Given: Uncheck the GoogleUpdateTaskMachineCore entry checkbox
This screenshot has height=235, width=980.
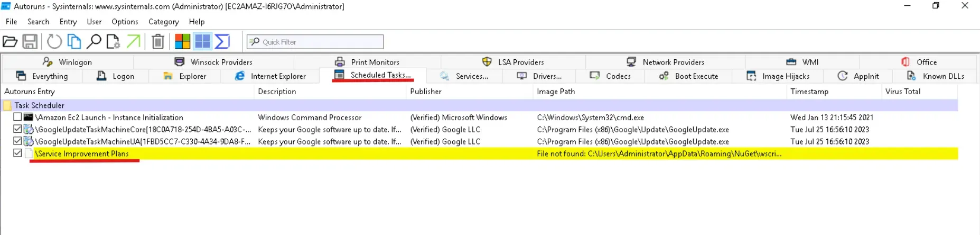Looking at the screenshot, I should [17, 129].
